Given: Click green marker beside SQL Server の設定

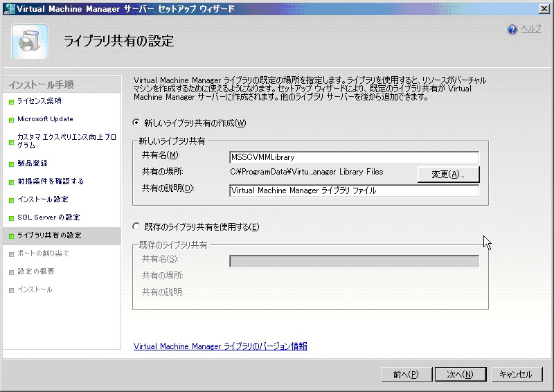Looking at the screenshot, I should pos(11,218).
